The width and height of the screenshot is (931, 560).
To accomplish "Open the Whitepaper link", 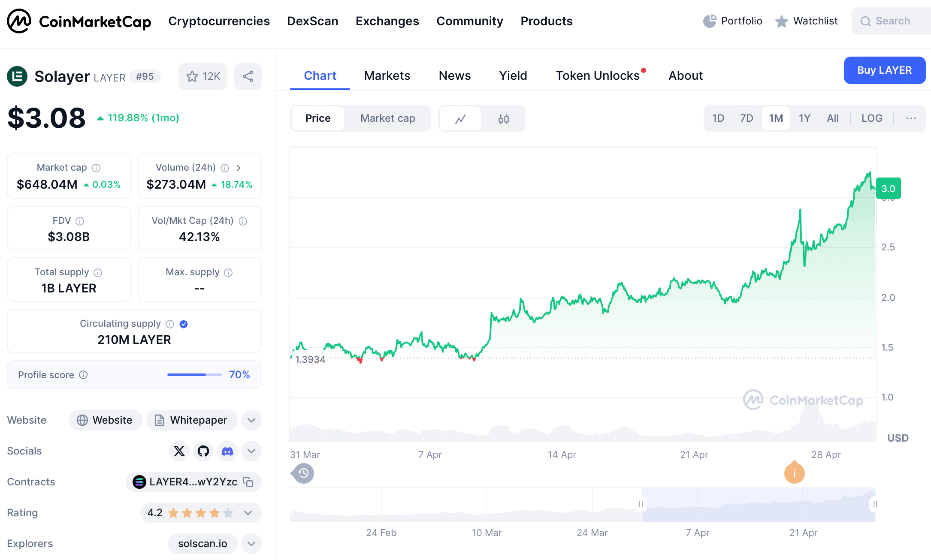I will coord(191,420).
